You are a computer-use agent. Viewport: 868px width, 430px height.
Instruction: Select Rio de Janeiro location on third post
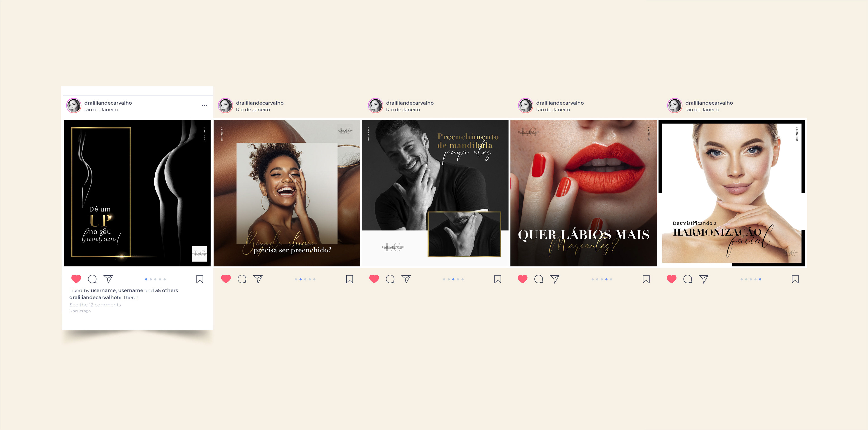(403, 110)
